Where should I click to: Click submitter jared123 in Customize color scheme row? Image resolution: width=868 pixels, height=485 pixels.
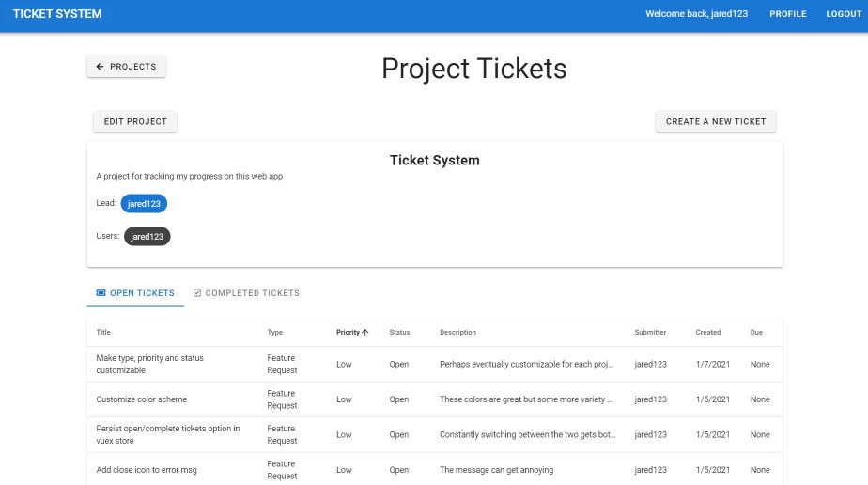650,399
